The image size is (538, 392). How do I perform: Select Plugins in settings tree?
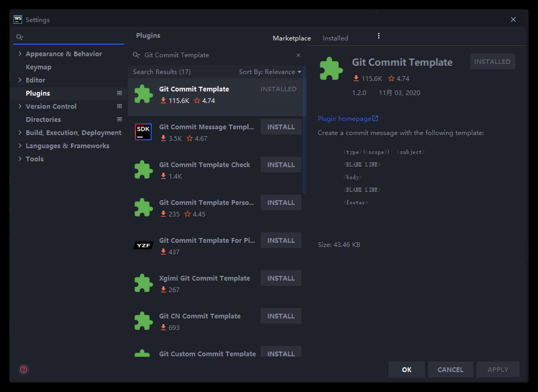[x=38, y=93]
